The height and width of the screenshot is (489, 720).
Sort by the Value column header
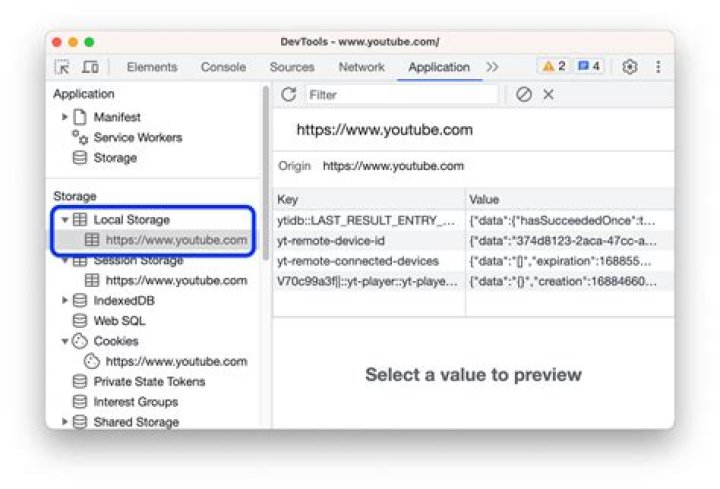pos(570,199)
